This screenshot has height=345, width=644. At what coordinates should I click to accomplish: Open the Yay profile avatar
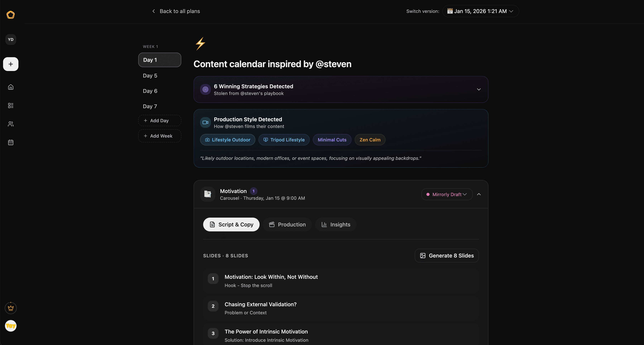pos(11,326)
